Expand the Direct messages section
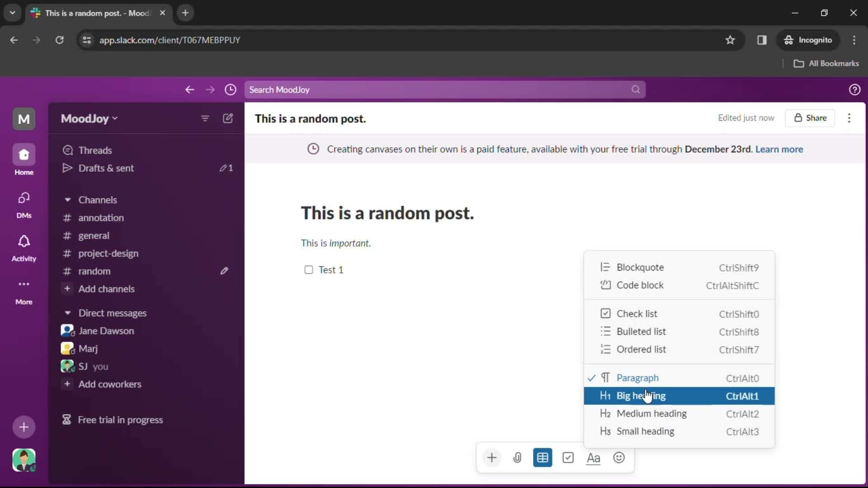868x488 pixels. 67,312
